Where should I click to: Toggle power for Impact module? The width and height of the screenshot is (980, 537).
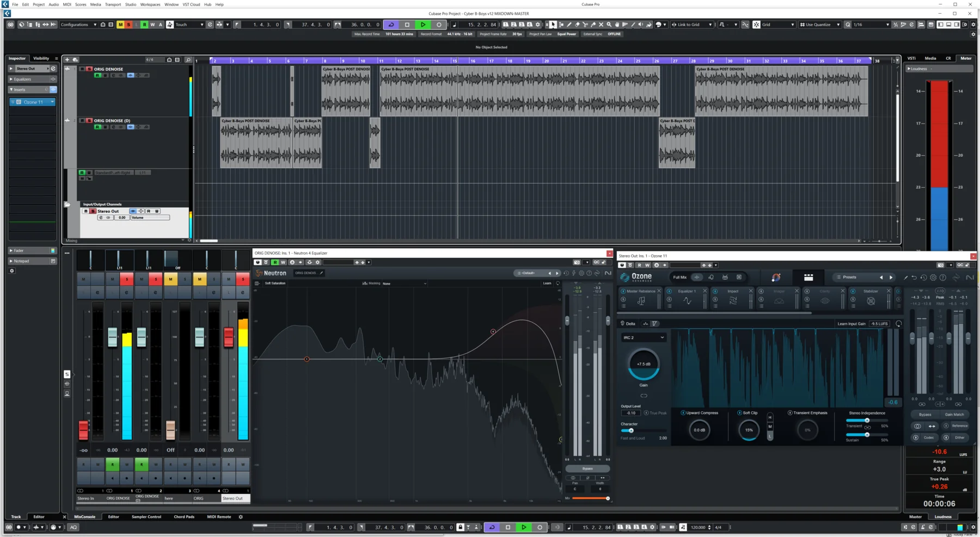715,291
